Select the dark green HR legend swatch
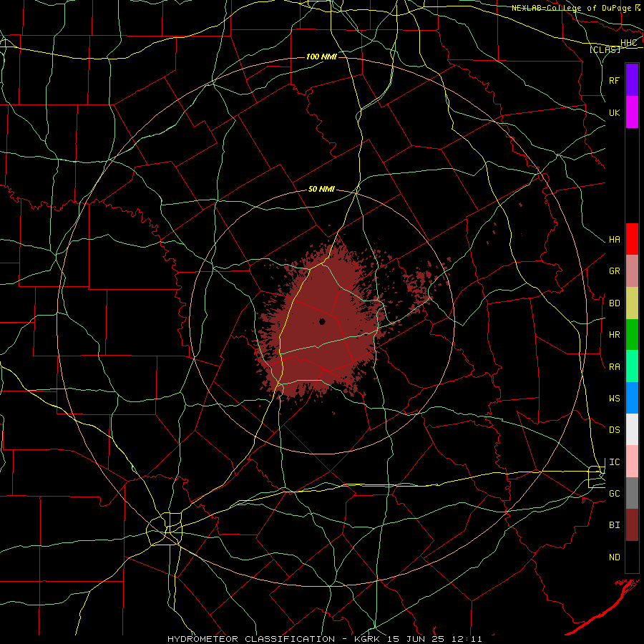644x644 pixels. (x=632, y=335)
